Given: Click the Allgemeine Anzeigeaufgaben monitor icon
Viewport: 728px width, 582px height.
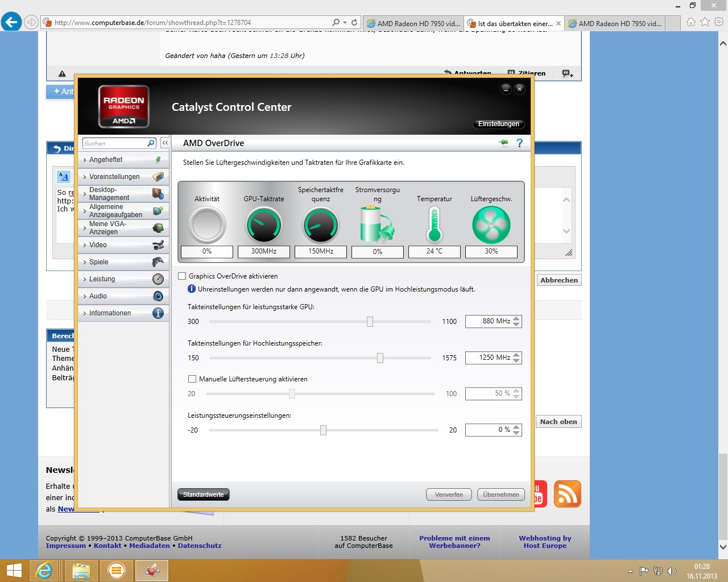Looking at the screenshot, I should [x=158, y=211].
